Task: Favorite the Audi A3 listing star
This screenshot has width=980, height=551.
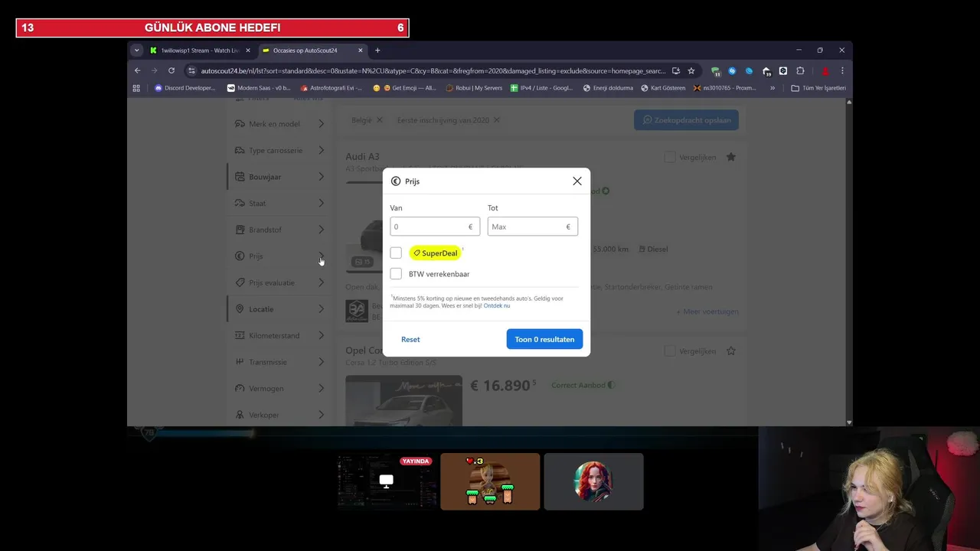Action: (x=731, y=157)
